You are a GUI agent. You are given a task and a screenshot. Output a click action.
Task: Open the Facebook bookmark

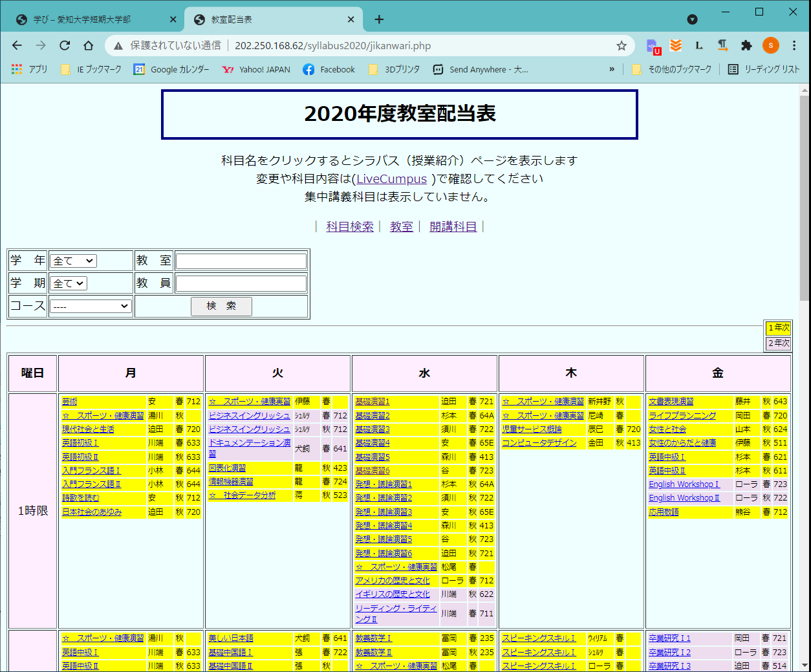[x=329, y=69]
